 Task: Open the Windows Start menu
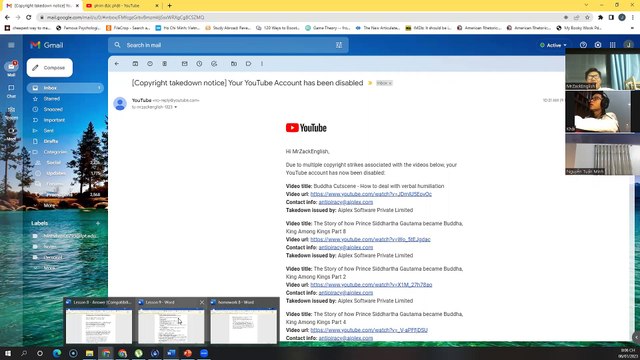click(8, 353)
